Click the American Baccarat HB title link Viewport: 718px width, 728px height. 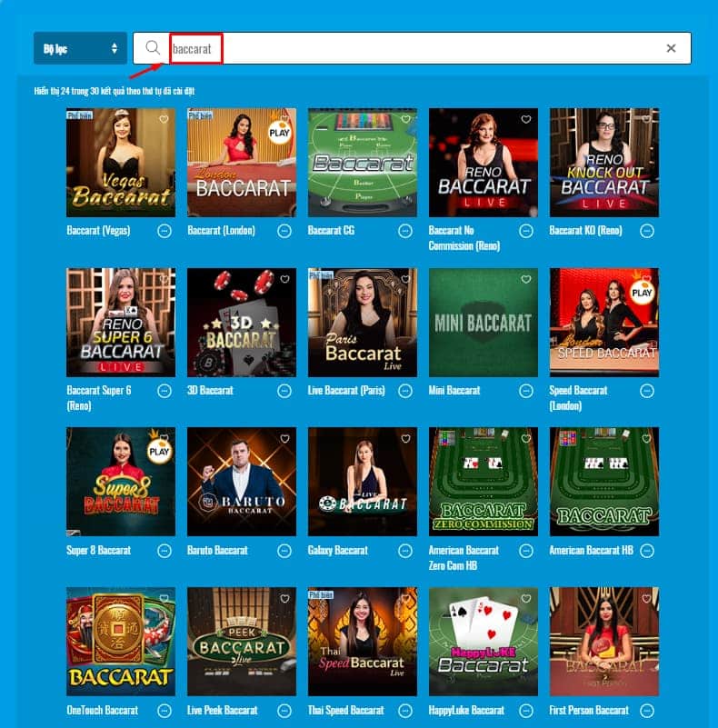591,550
